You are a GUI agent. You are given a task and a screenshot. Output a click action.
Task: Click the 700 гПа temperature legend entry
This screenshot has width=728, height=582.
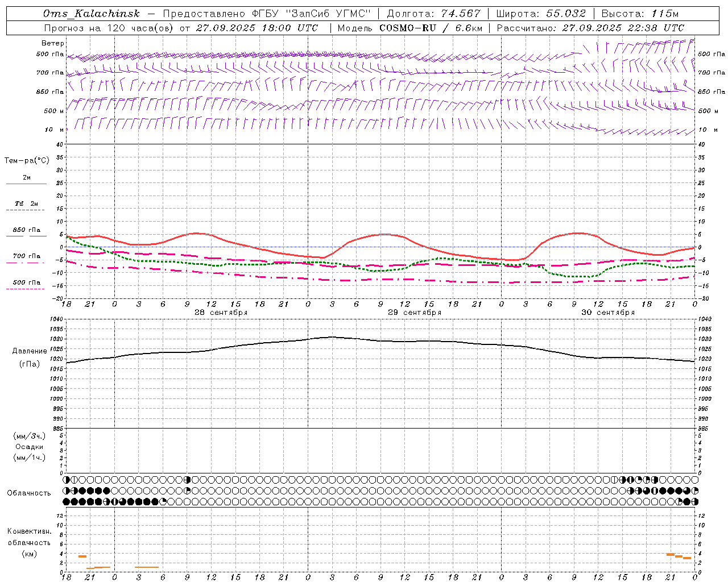point(27,256)
